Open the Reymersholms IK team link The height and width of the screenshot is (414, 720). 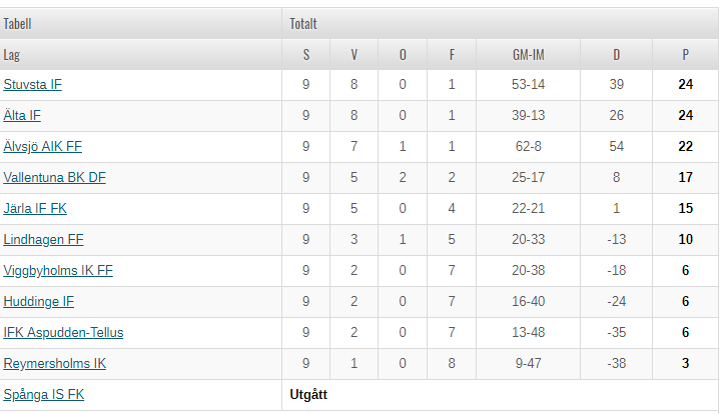click(55, 363)
